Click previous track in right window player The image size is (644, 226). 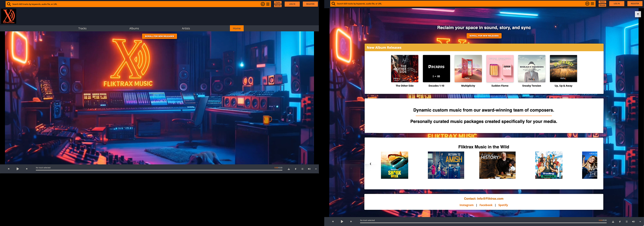(x=333, y=222)
